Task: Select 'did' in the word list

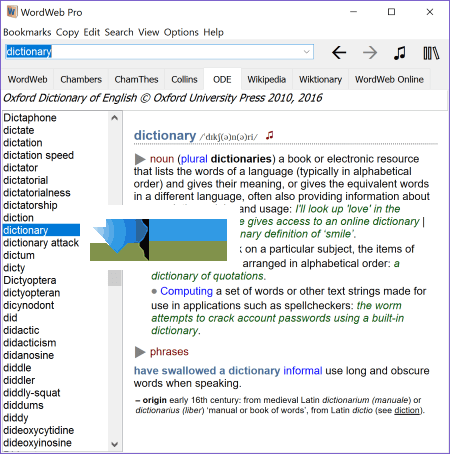Action: pos(10,318)
